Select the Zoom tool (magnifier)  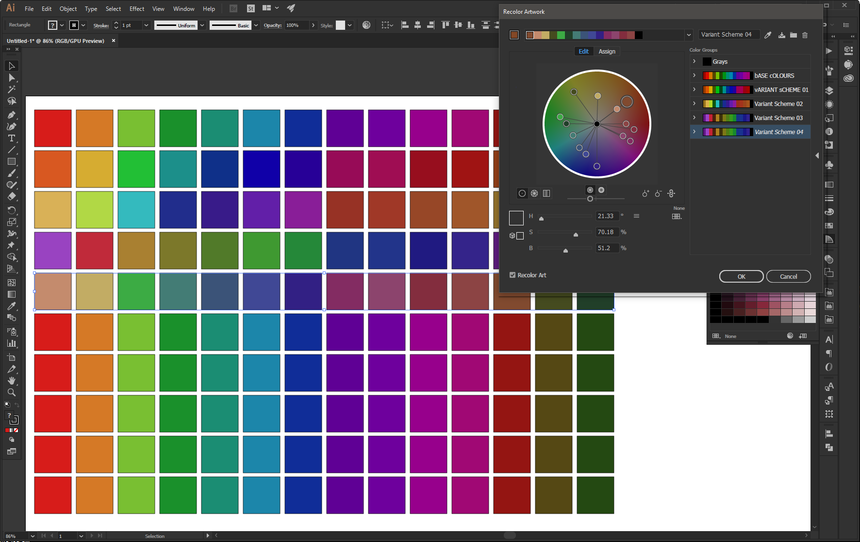click(x=11, y=393)
